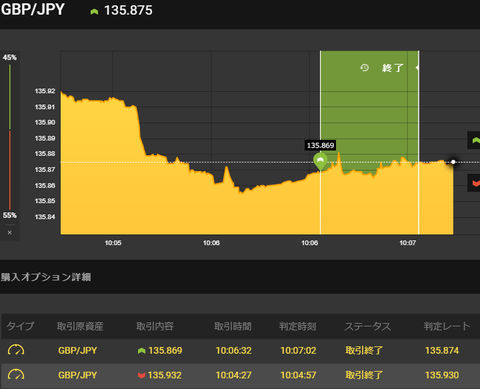
Task: Click the ステータス column header
Action: pyautogui.click(x=367, y=326)
